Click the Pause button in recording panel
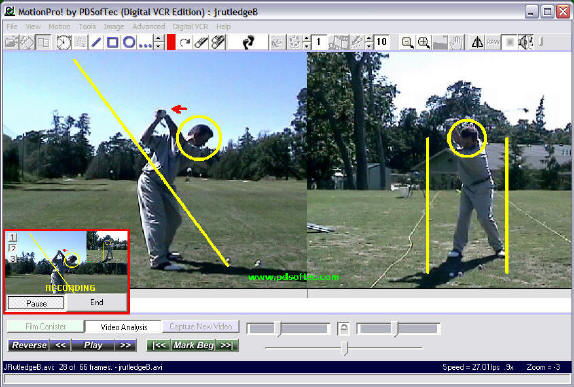 pyautogui.click(x=36, y=303)
